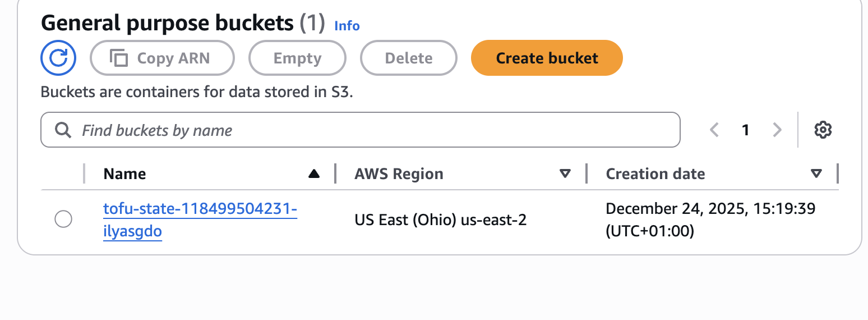Toggle the Name column sort arrow
Screen dimensions: 868x320
[314, 174]
